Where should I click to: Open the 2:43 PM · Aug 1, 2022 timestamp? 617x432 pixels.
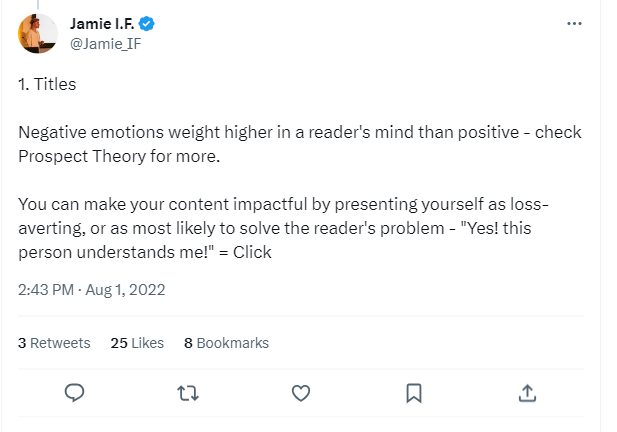pos(92,290)
